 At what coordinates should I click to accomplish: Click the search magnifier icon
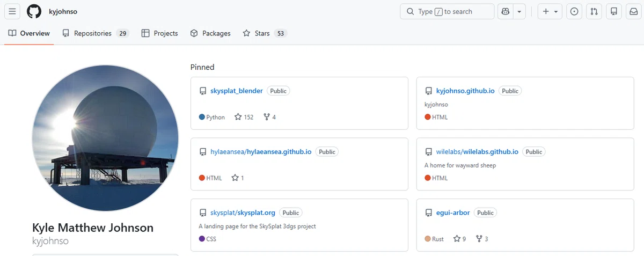411,11
